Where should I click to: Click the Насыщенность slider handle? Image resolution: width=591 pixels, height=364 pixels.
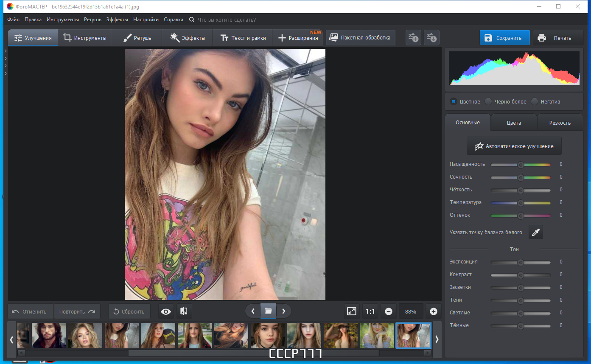coord(521,165)
